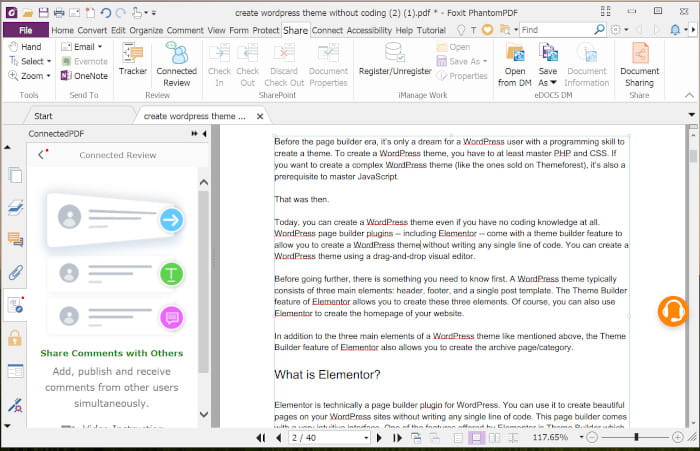The width and height of the screenshot is (700, 451).
Task: Collapse the ConnectedPDF navigation panel
Action: pos(204,134)
